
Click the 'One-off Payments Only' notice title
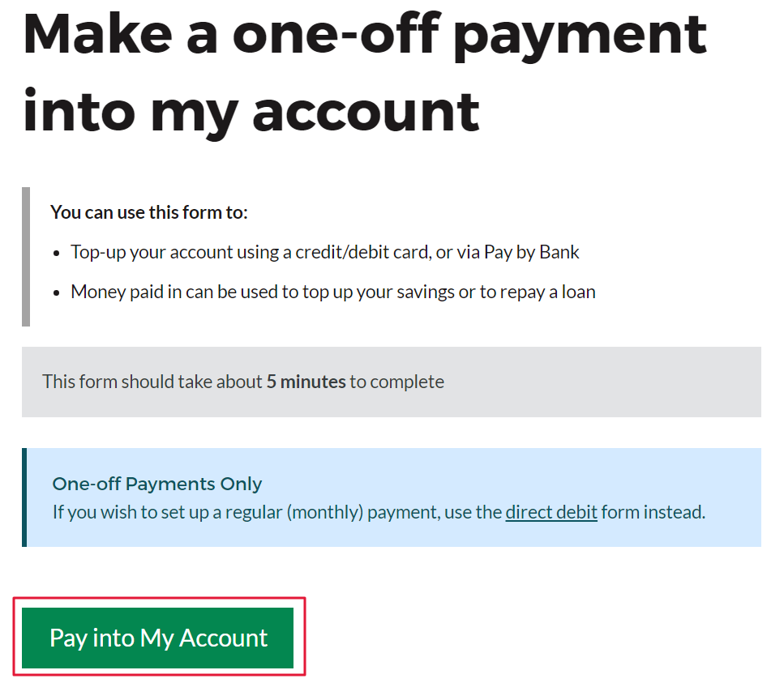pyautogui.click(x=157, y=484)
